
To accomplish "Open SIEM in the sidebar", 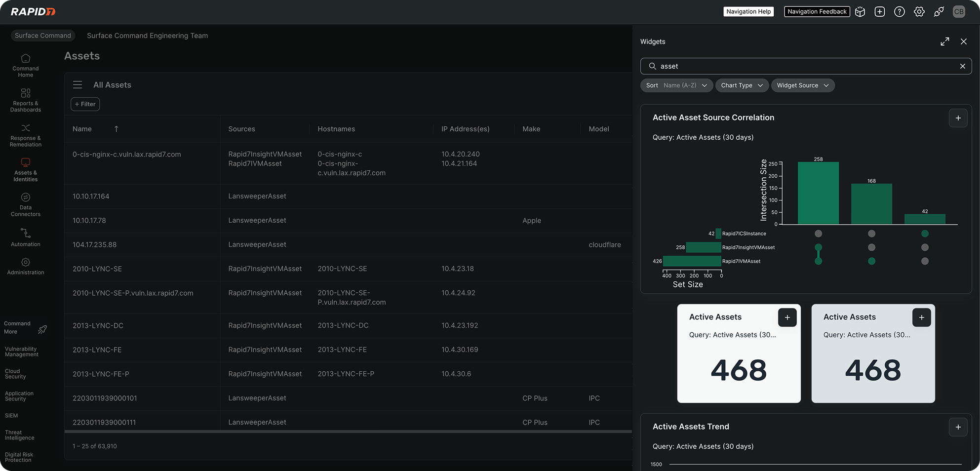I will click(11, 416).
